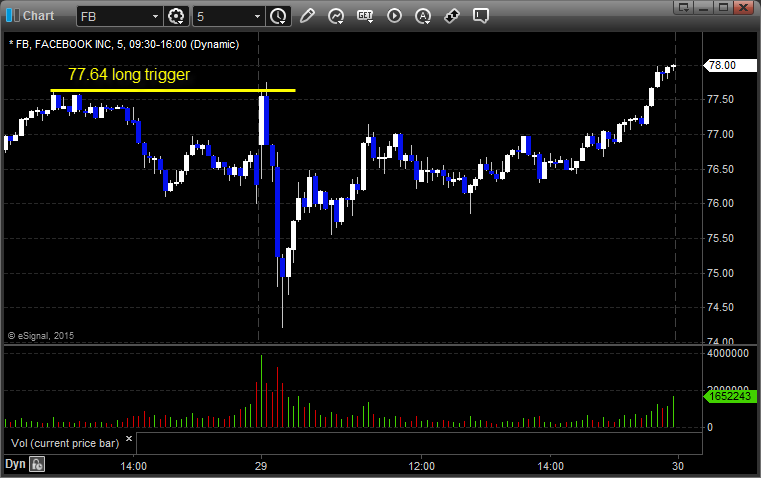Click the 29 date label on time axis
The width and height of the screenshot is (761, 478).
click(261, 466)
